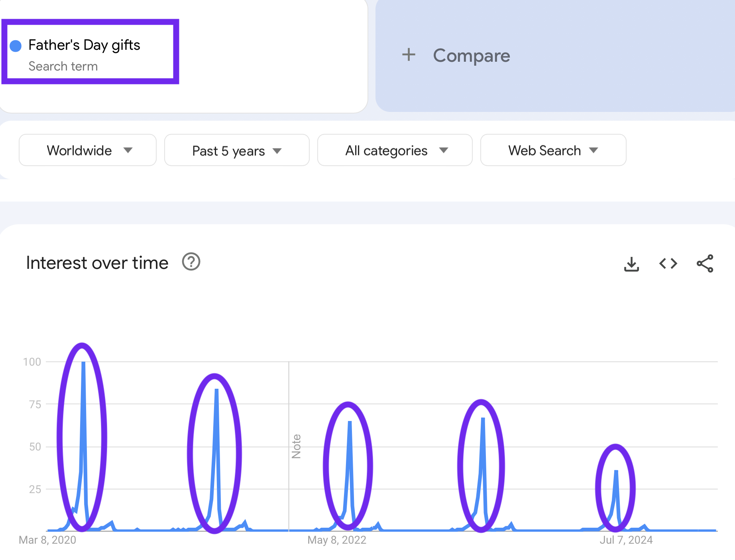Expand the Past 5 years time range

[237, 150]
